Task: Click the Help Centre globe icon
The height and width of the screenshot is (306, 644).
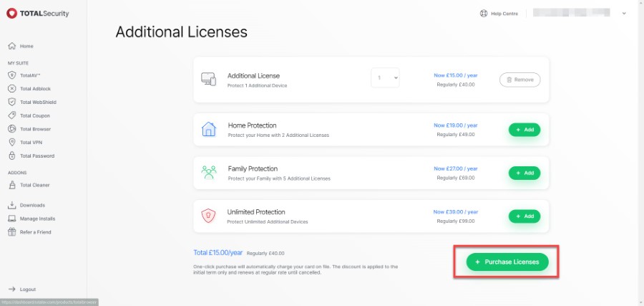Action: pyautogui.click(x=483, y=13)
